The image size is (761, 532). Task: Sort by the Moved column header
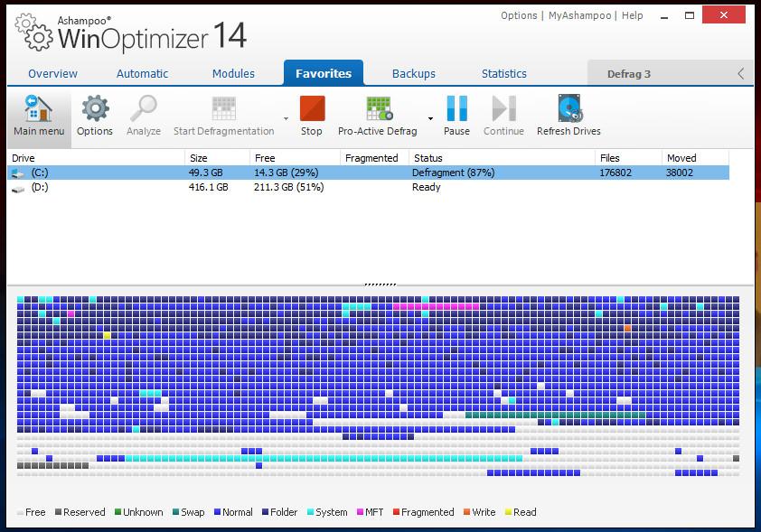click(696, 158)
